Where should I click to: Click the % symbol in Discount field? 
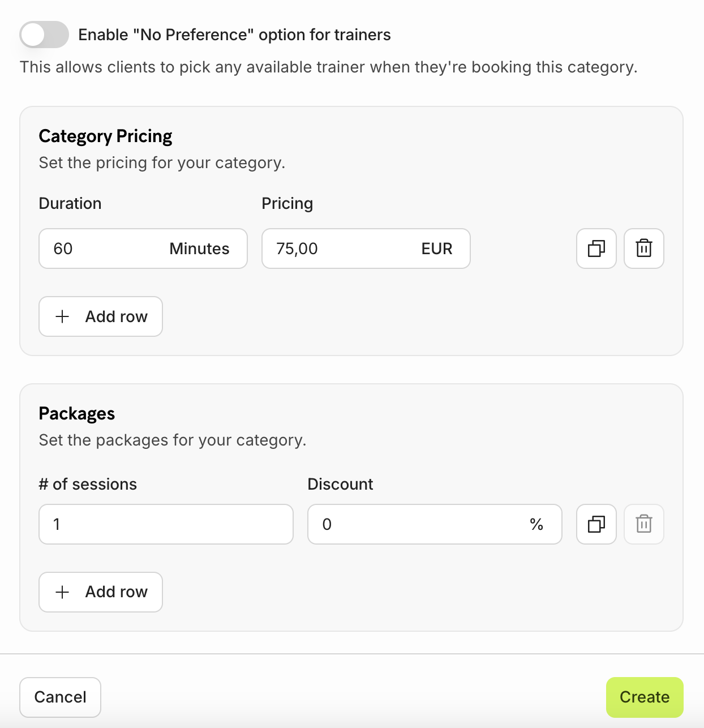(x=536, y=524)
